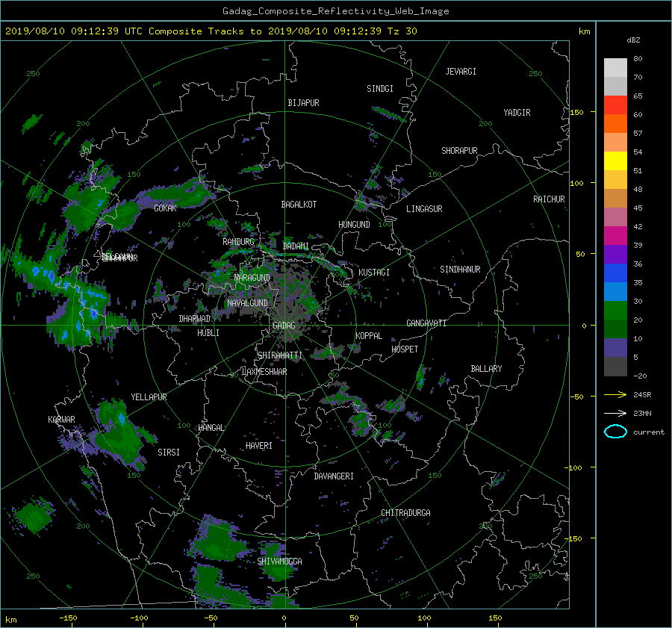Click the 'current' legend label
The image size is (672, 628).
coord(649,432)
